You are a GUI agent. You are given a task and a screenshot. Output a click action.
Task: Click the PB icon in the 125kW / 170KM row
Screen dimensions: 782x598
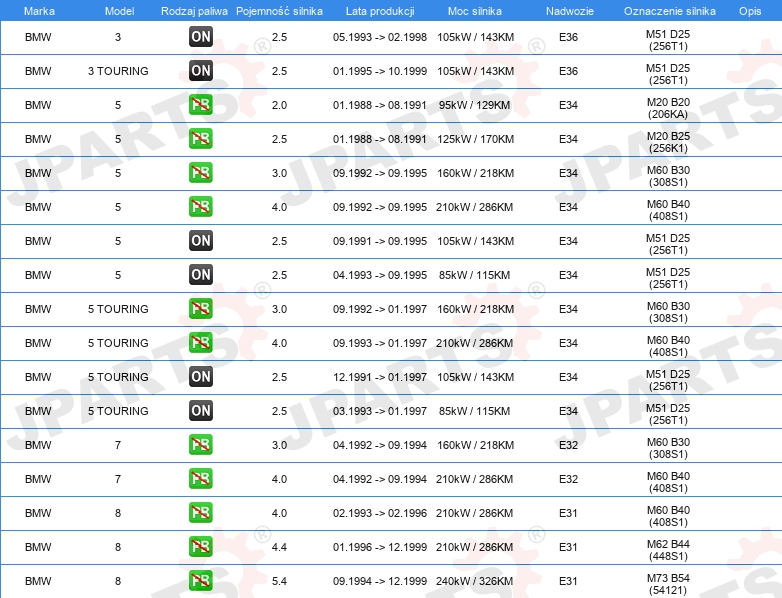click(201, 139)
